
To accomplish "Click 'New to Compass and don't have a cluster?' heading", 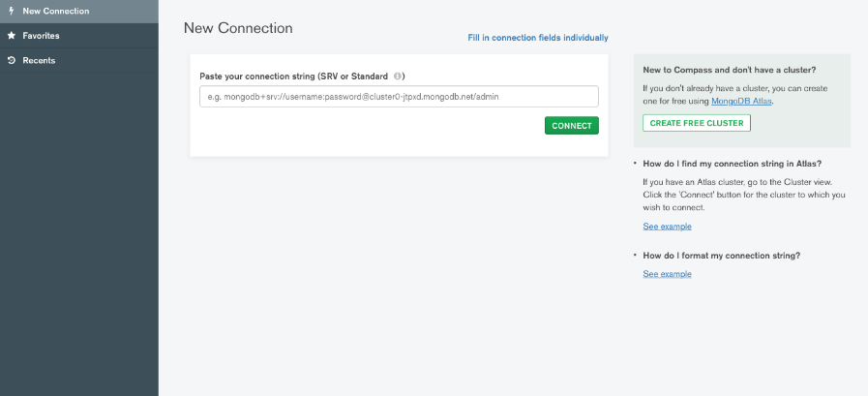I will (730, 70).
